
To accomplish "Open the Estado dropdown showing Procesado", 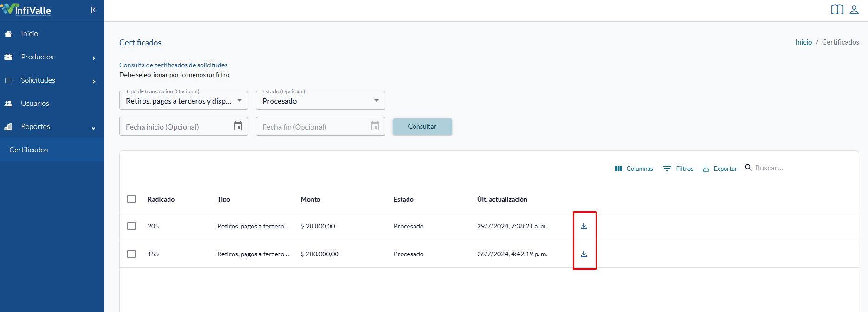I will pyautogui.click(x=320, y=101).
